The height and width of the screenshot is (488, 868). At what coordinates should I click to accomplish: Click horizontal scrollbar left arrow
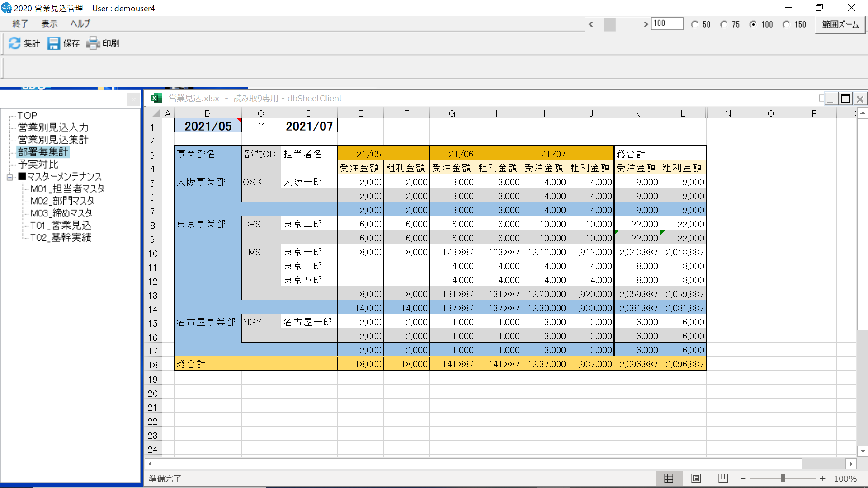pos(151,464)
